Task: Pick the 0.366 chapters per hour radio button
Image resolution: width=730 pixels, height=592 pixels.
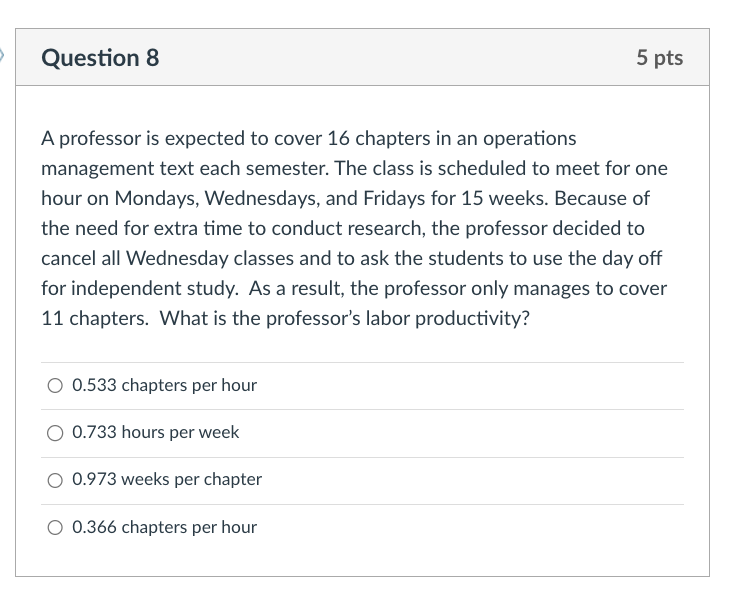Action: [56, 527]
